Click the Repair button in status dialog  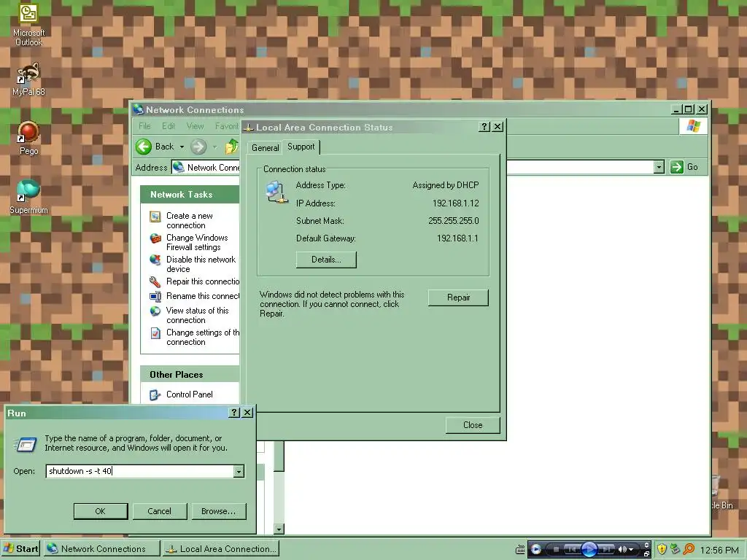click(x=458, y=297)
